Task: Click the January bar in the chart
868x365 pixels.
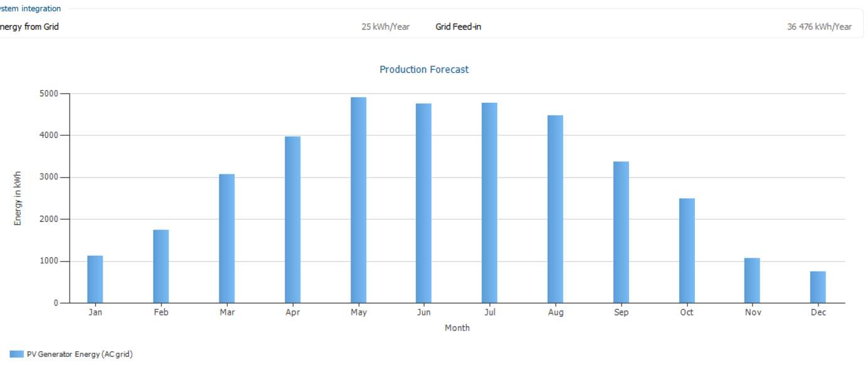Action: (95, 279)
